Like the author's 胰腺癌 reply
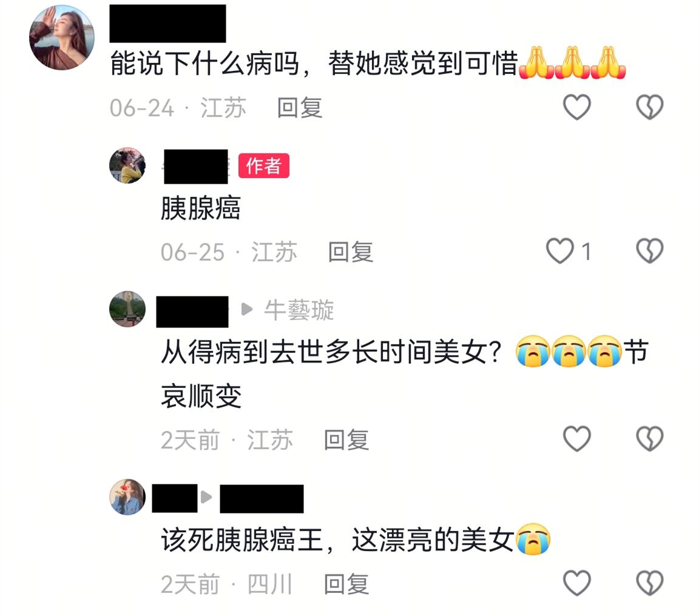Screen dimensions: 699x616 (560, 251)
